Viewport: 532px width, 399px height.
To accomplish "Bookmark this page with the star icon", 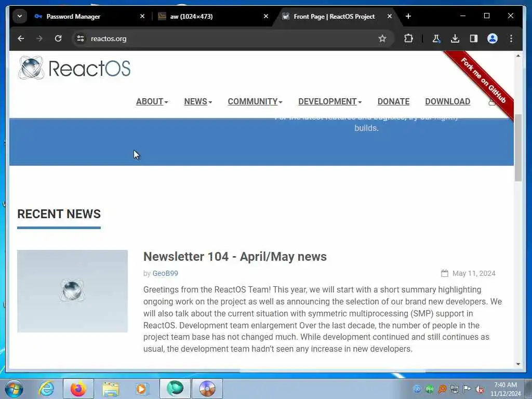I will coord(382,38).
